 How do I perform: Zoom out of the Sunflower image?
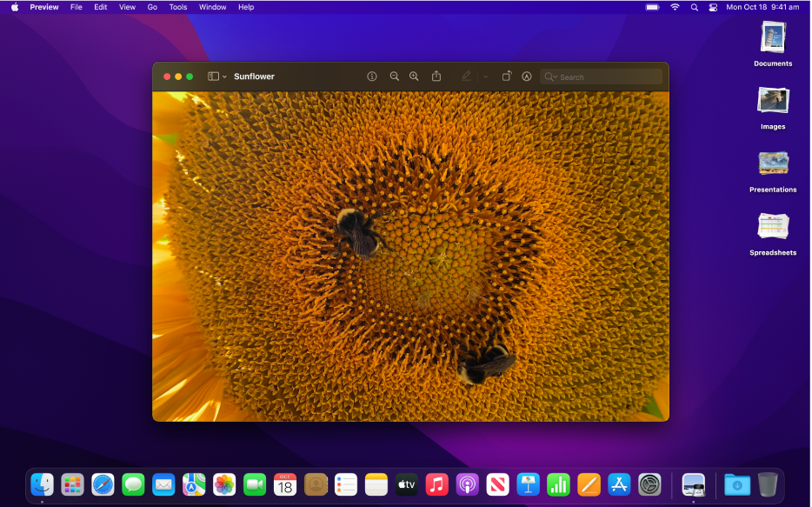394,76
